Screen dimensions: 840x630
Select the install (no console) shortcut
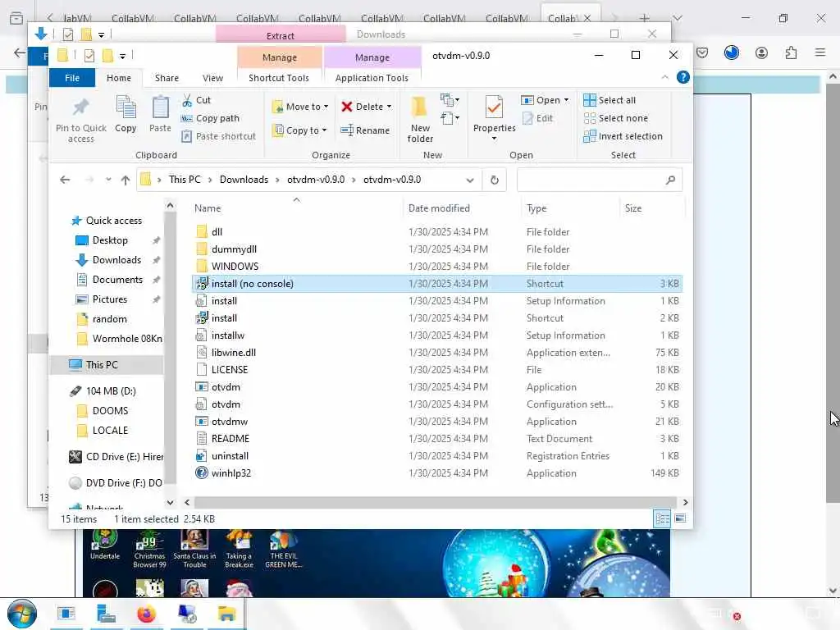coord(437,283)
